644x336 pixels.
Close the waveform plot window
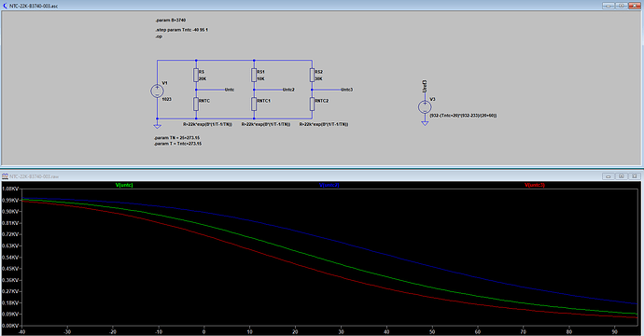635,176
